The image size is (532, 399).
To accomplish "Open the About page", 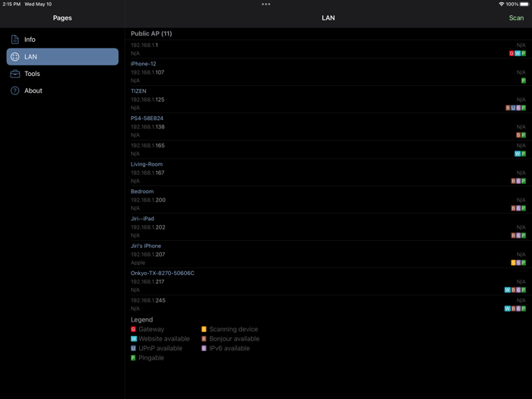I will (62, 90).
